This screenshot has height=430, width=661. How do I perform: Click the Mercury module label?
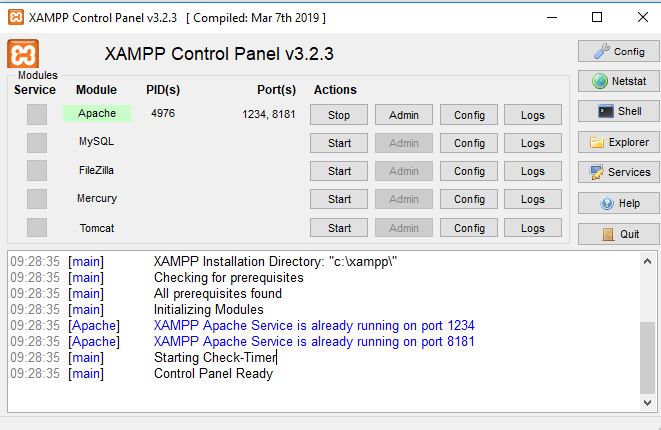(97, 198)
